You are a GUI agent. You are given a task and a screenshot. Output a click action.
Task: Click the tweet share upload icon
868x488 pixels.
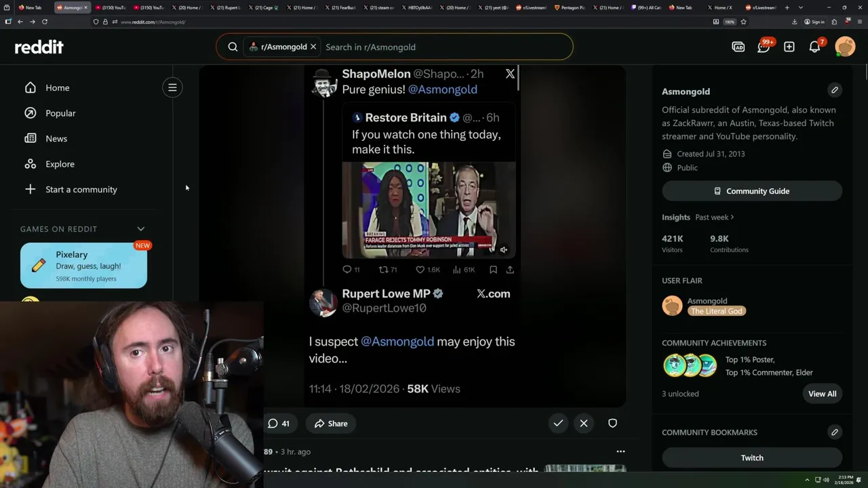[510, 270]
